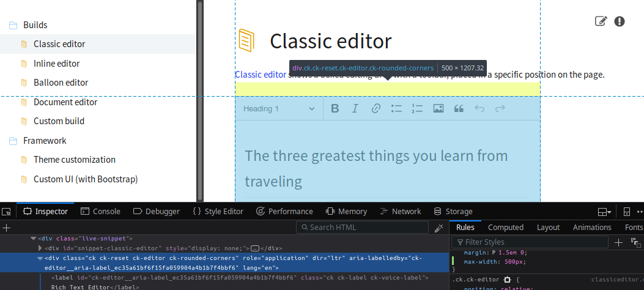Click the flexbox highlighter icon in .ck.ck-editor rule
644x290 pixels.
507,280
